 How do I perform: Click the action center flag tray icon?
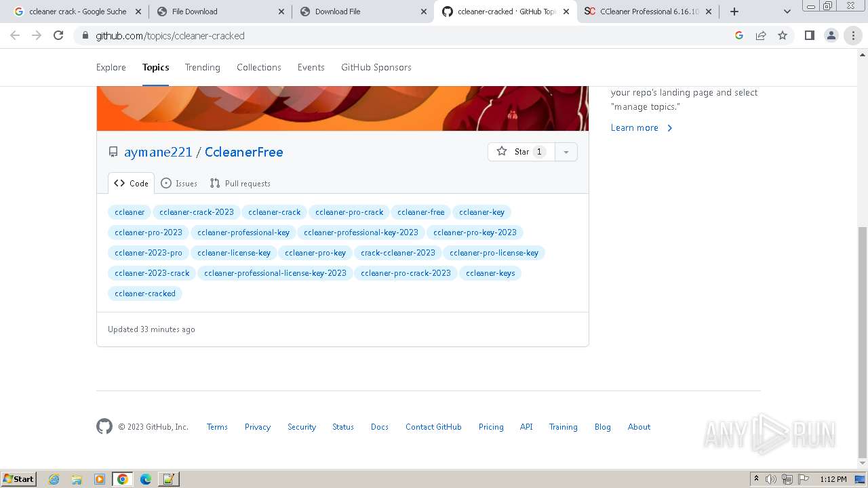click(804, 479)
